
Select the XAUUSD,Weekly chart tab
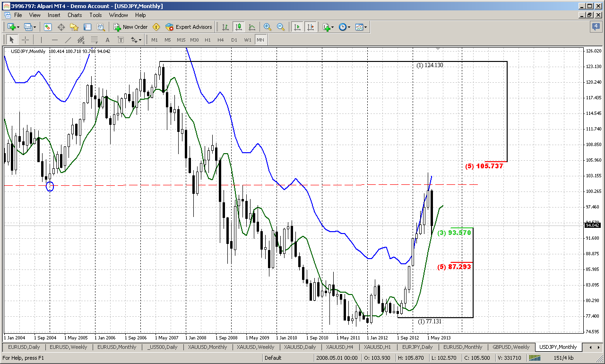[x=256, y=347]
